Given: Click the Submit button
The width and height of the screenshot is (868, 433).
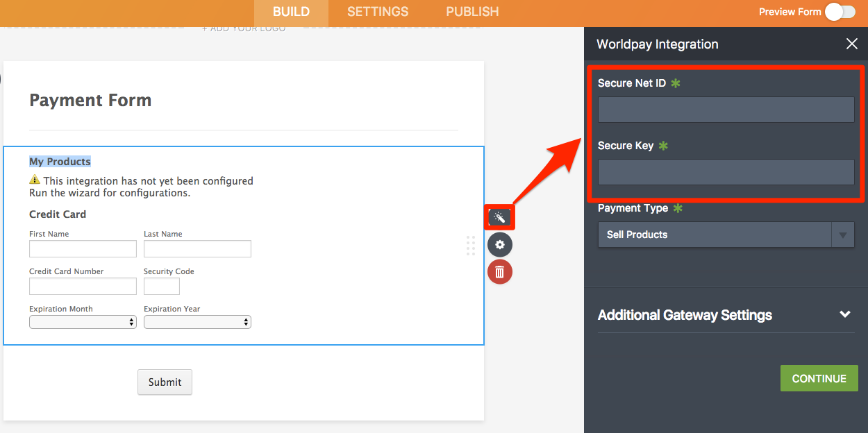Looking at the screenshot, I should pos(165,382).
